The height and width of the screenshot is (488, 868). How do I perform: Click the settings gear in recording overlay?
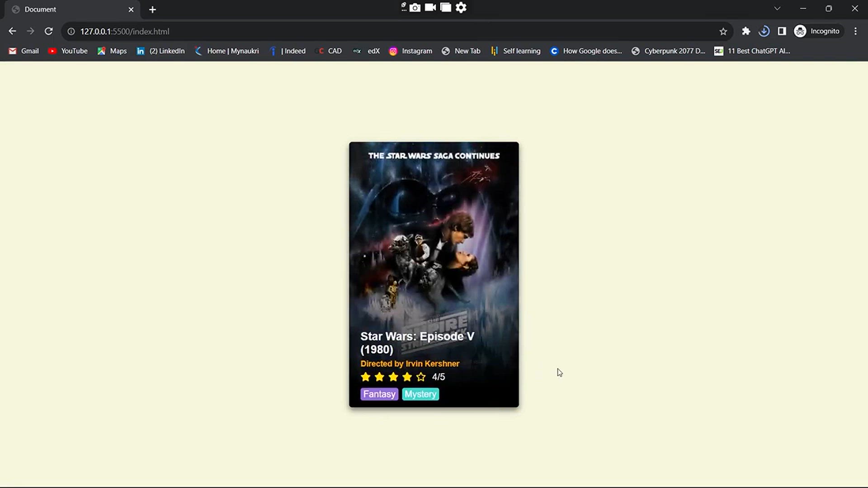point(461,8)
